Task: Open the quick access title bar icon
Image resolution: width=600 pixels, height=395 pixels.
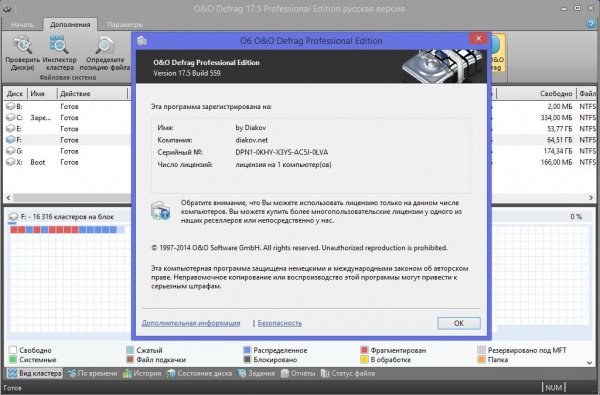Action: coord(7,9)
